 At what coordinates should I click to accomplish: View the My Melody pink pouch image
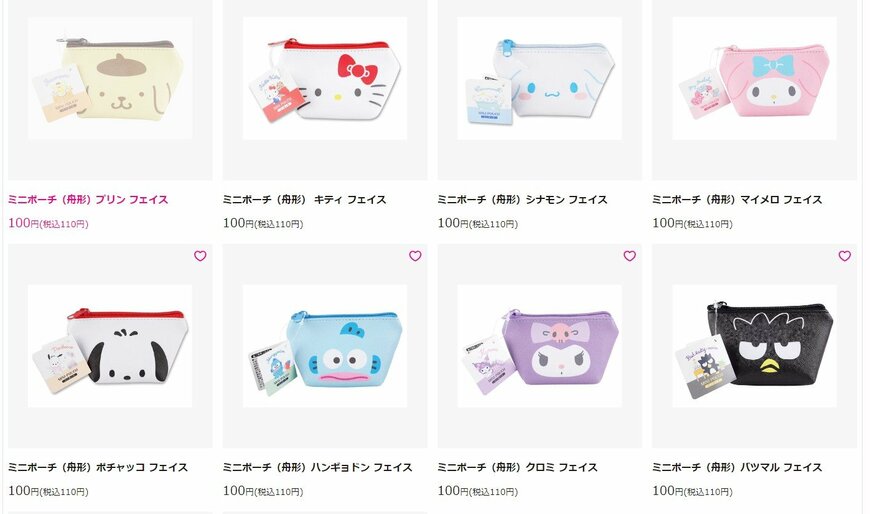[754, 78]
